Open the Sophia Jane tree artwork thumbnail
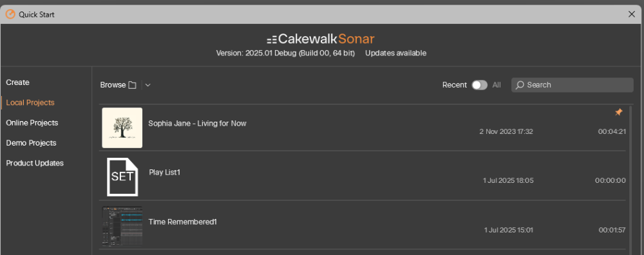The image size is (644, 255). coord(122,127)
